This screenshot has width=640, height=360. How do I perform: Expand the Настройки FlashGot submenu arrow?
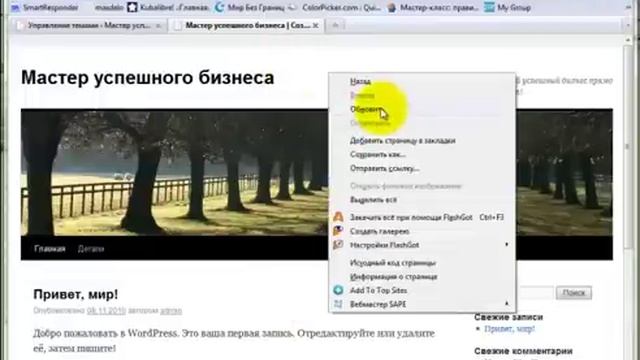point(507,244)
